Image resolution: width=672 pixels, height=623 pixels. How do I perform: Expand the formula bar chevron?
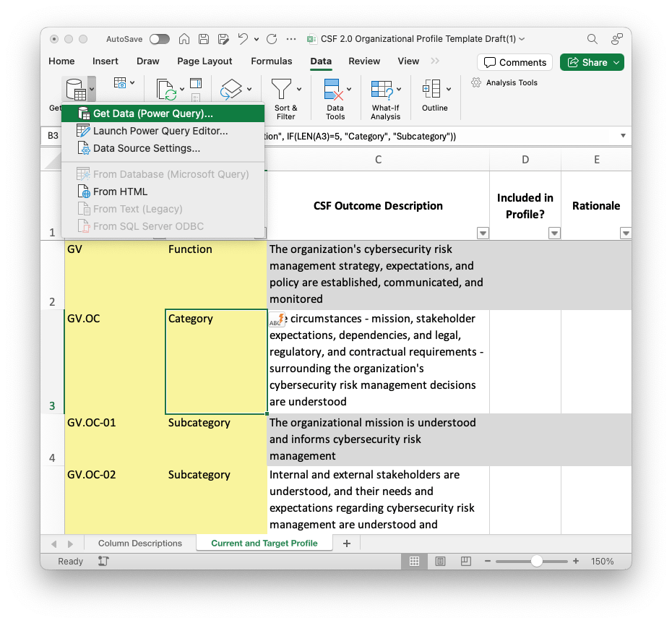(623, 136)
